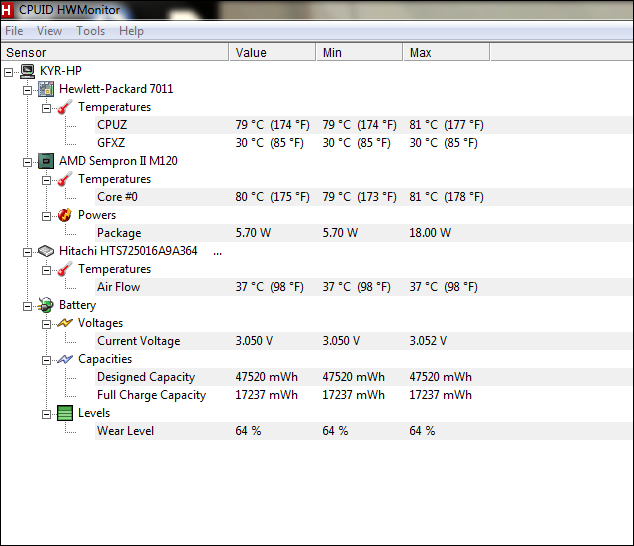This screenshot has width=634, height=546.
Task: Collapse the Hitachi HTS725016A9A364 node
Action: tap(27, 252)
